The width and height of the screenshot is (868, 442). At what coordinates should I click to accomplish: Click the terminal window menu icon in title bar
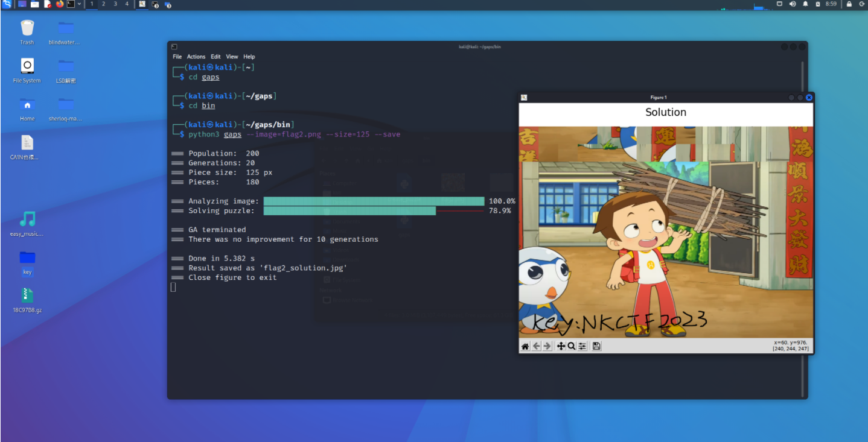pos(174,46)
